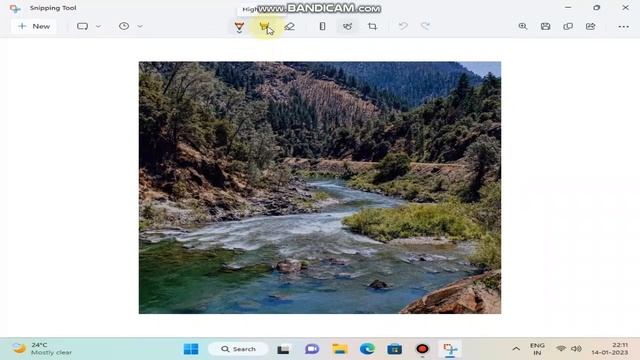Viewport: 640px width, 360px height.
Task: Toggle the Ruler tool
Action: pyautogui.click(x=322, y=27)
